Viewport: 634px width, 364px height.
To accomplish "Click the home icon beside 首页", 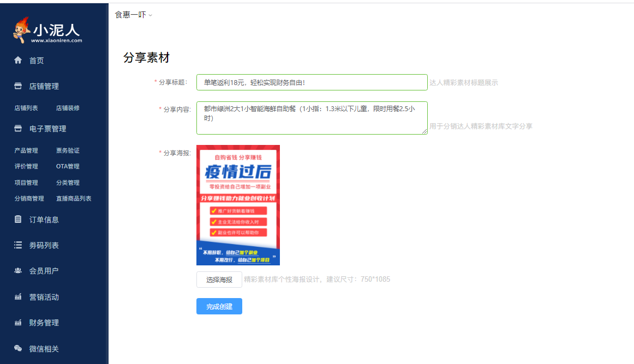I will (x=18, y=60).
